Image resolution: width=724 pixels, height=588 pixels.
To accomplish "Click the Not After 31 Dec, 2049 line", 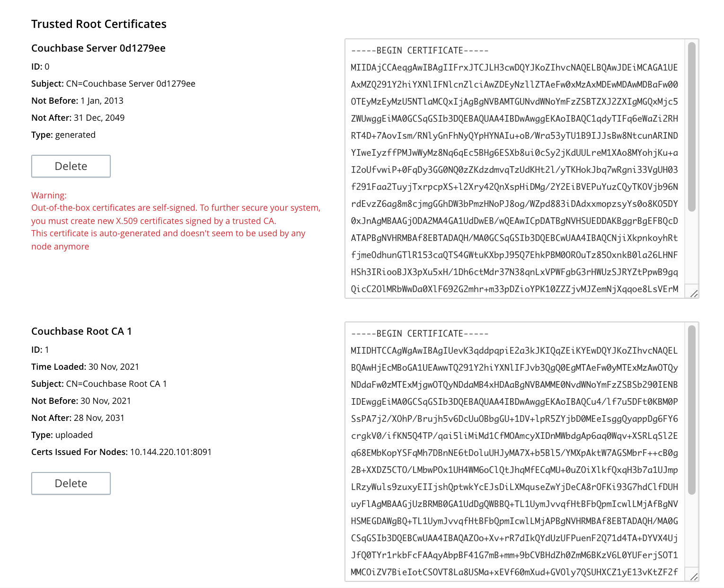I will 78,118.
